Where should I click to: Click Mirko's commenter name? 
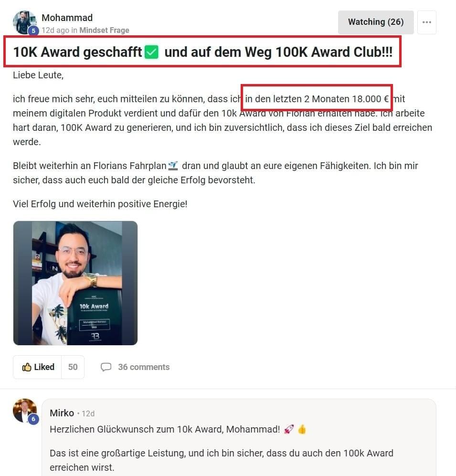(62, 413)
